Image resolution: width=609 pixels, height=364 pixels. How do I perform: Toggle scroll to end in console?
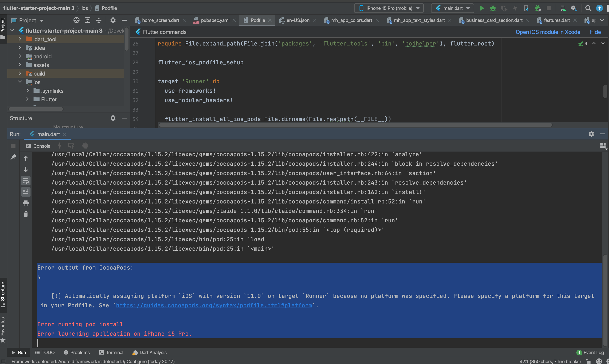click(26, 192)
